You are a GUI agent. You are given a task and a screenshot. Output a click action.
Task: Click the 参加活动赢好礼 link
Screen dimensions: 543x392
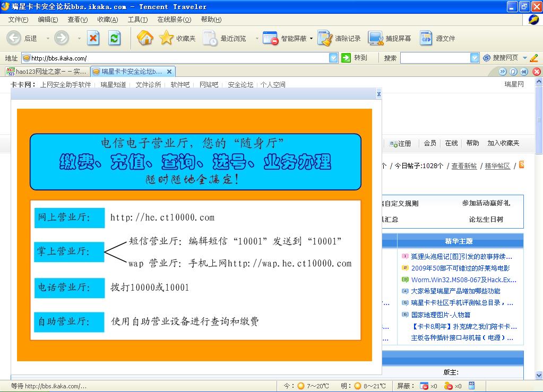tap(486, 203)
